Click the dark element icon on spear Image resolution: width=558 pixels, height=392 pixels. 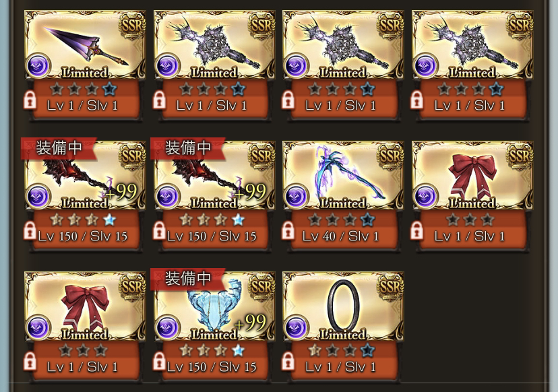pos(38,66)
